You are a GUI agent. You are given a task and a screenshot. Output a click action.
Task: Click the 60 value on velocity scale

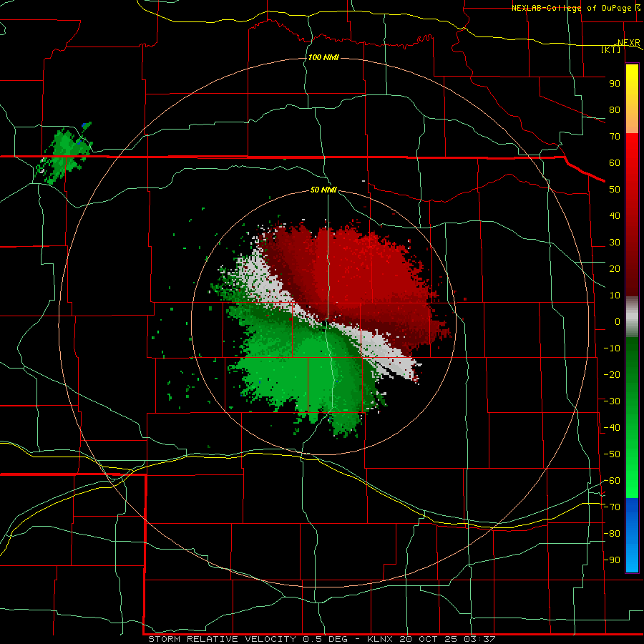click(615, 163)
